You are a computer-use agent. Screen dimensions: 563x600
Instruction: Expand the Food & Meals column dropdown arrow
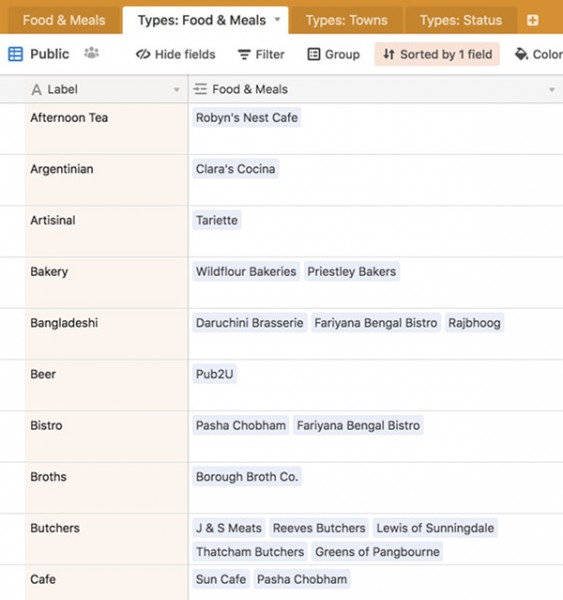pyautogui.click(x=552, y=90)
